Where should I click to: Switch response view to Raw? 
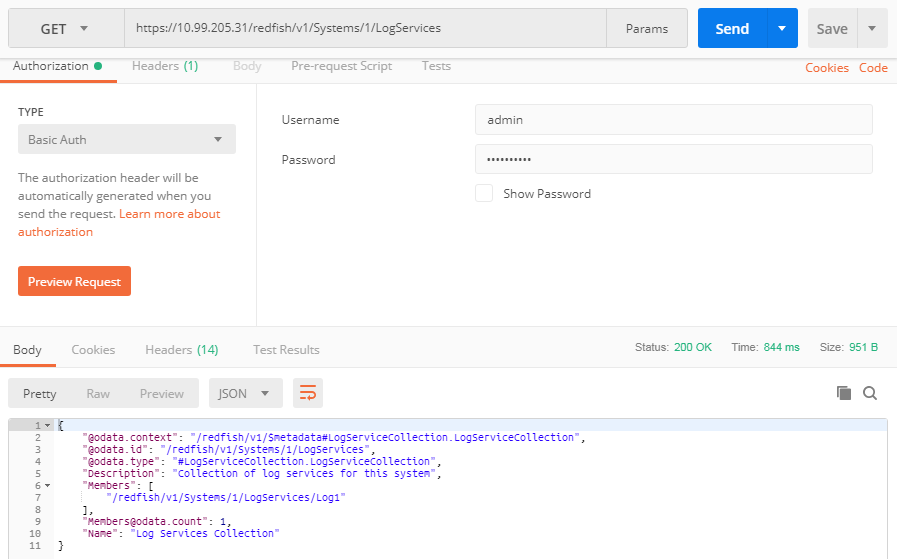click(98, 394)
